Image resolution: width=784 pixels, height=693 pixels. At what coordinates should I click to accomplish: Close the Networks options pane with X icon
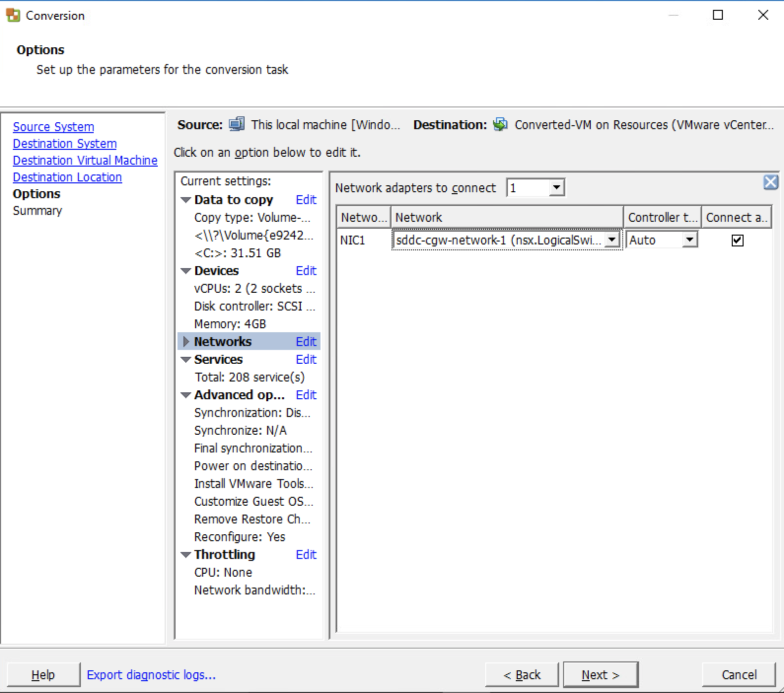tap(771, 182)
